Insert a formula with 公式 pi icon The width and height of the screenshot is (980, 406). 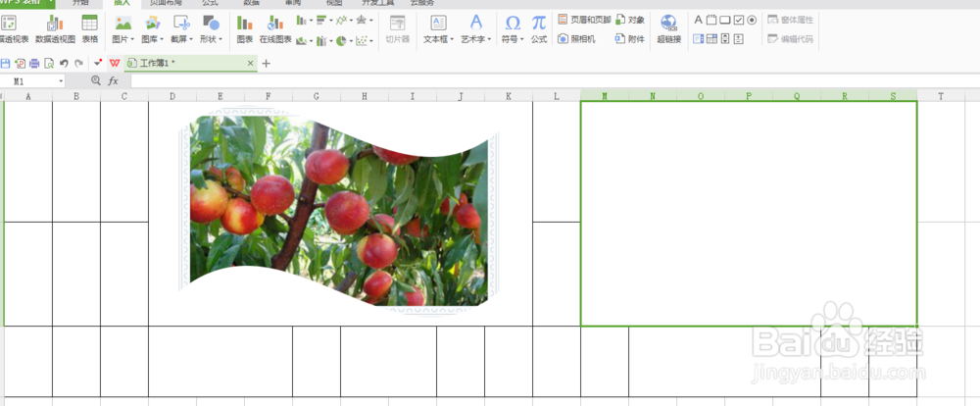[539, 28]
